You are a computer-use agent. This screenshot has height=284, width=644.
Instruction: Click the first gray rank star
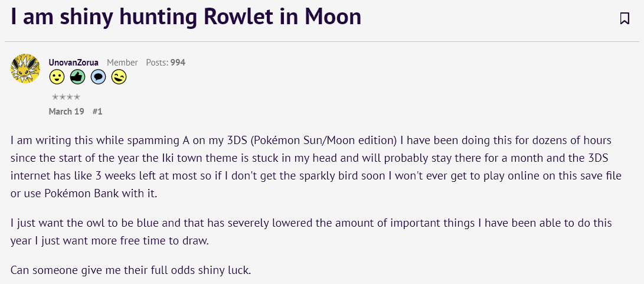55,97
